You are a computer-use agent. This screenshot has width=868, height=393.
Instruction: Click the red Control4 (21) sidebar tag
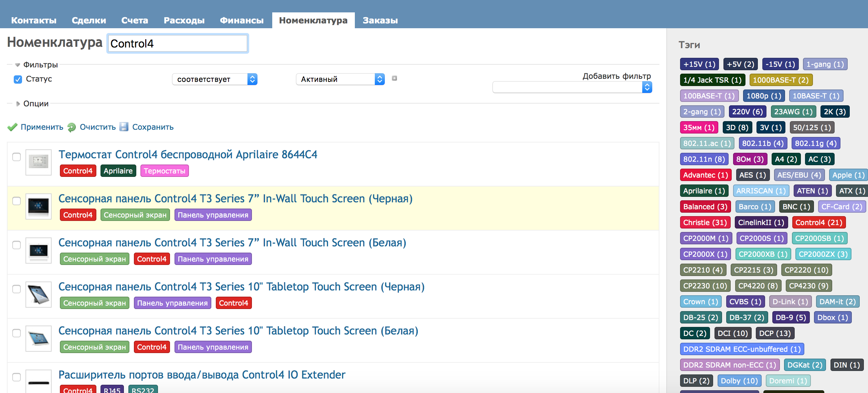819,223
